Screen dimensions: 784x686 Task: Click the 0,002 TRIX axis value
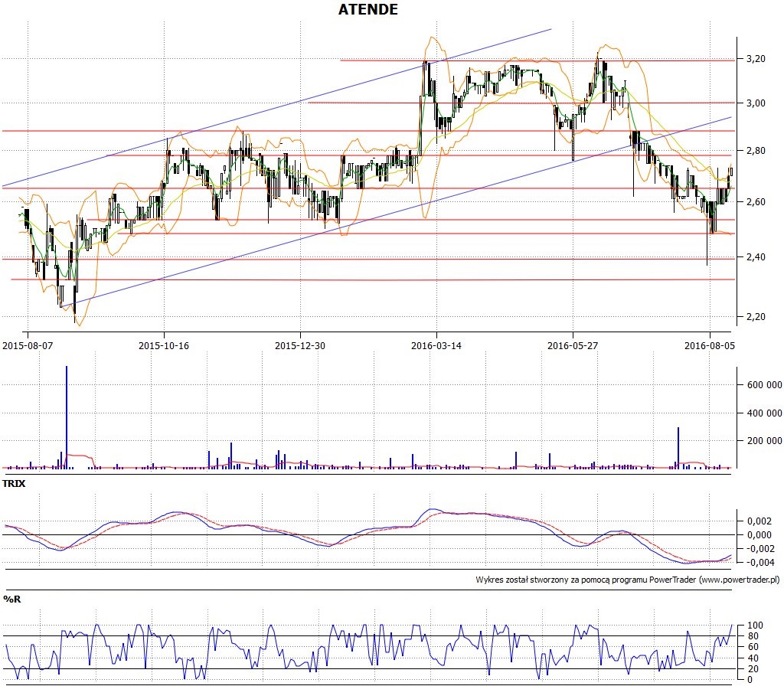pyautogui.click(x=759, y=521)
